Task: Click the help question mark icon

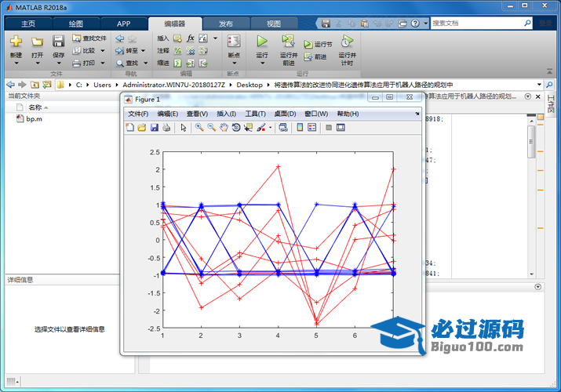Action: (415, 24)
